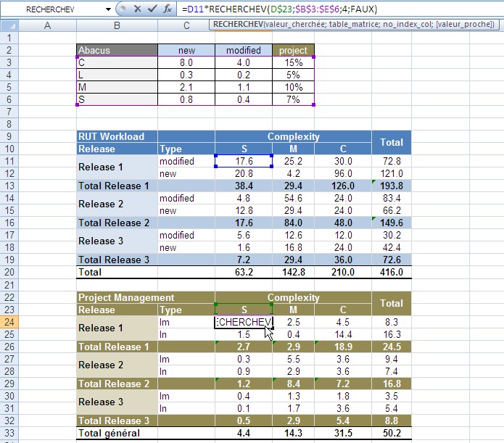Click the Select All corner button
Image resolution: width=504 pixels, height=443 pixels.
tap(9, 25)
